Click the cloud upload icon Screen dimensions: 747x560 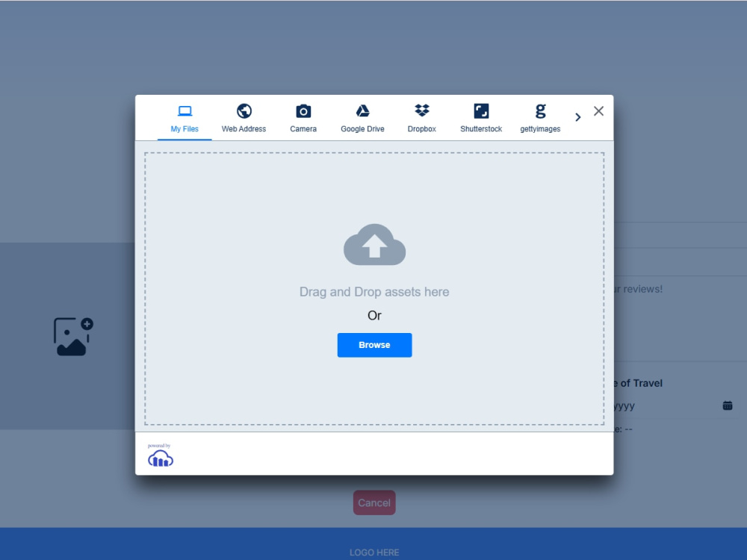(x=374, y=245)
